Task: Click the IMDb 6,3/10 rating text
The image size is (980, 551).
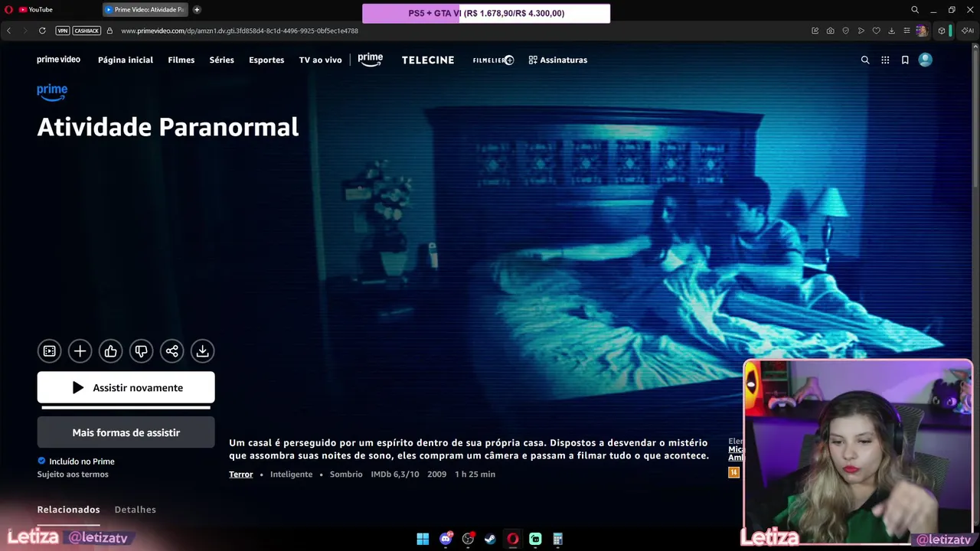Action: coord(395,474)
